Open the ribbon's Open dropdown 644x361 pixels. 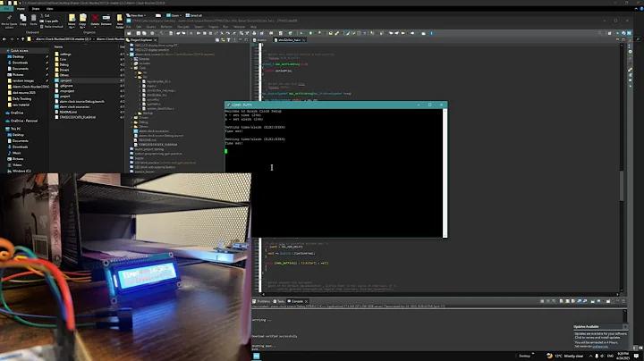tap(174, 15)
